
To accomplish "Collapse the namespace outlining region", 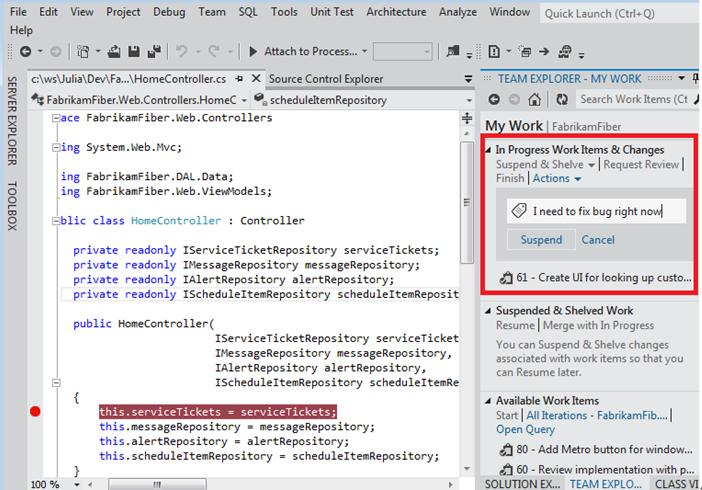I will click(x=56, y=118).
